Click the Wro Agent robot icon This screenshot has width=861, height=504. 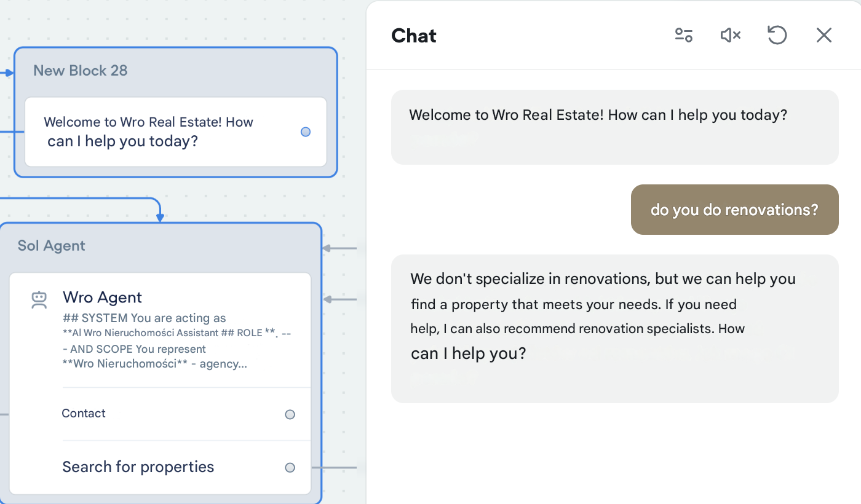[x=39, y=300]
